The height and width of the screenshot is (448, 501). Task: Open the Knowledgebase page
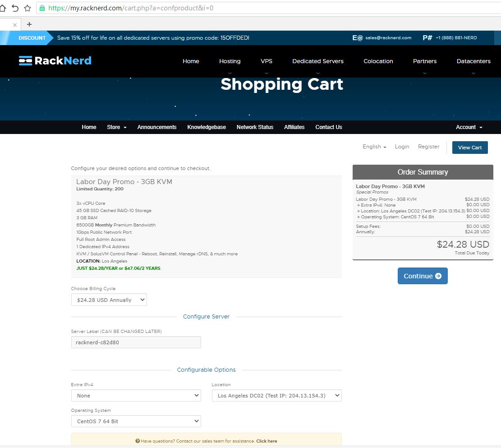[x=207, y=127]
